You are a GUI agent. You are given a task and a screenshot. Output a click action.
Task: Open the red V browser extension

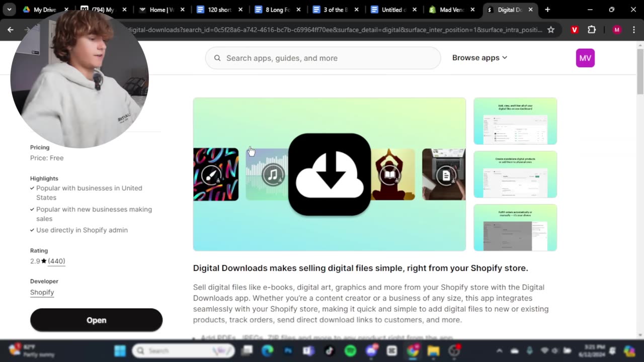(575, 30)
